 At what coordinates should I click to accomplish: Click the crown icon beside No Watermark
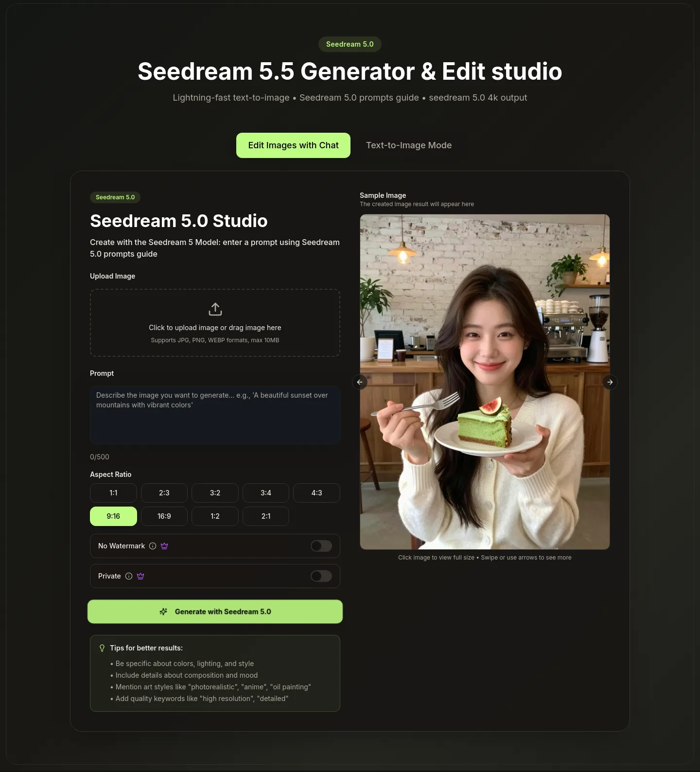coord(164,546)
